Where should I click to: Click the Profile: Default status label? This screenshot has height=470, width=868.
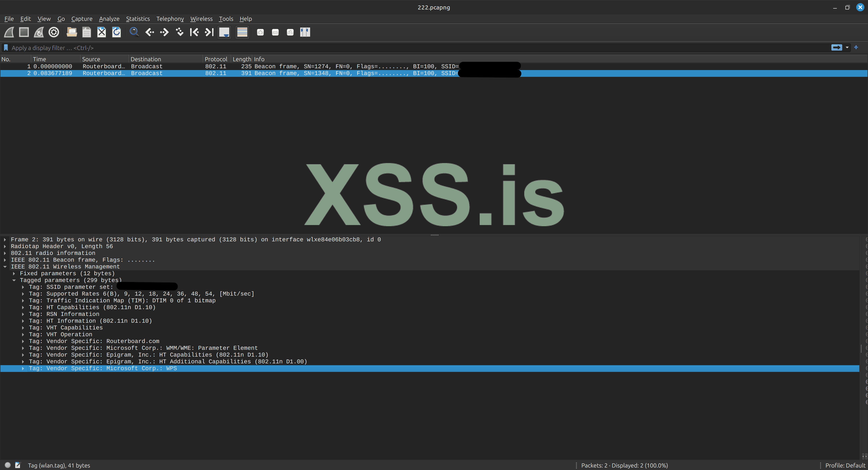tap(845, 465)
